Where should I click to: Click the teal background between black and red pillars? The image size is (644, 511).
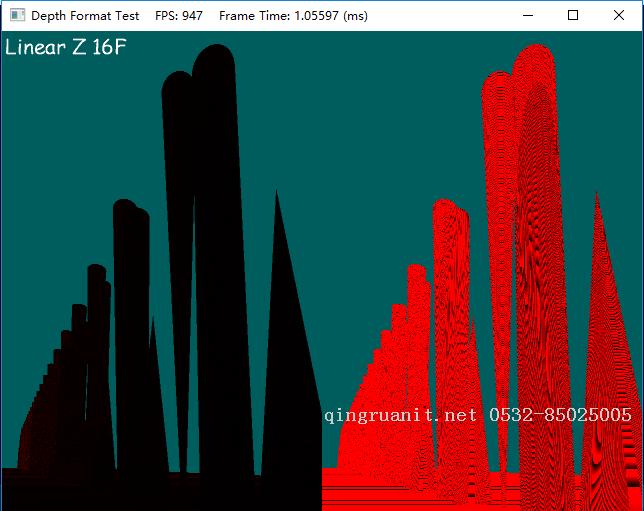coord(360,200)
